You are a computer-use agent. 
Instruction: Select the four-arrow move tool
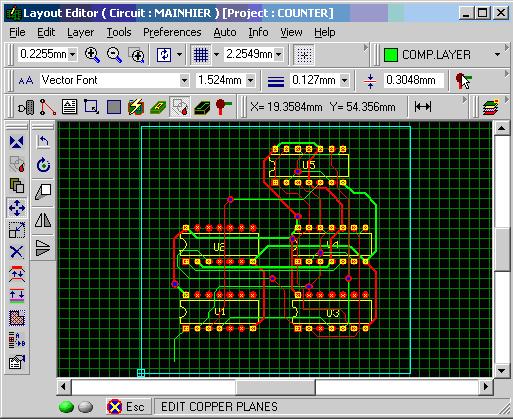(17, 208)
